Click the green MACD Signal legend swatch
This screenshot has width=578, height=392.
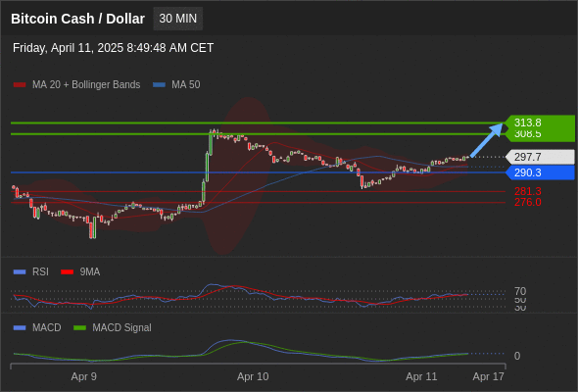79,328
